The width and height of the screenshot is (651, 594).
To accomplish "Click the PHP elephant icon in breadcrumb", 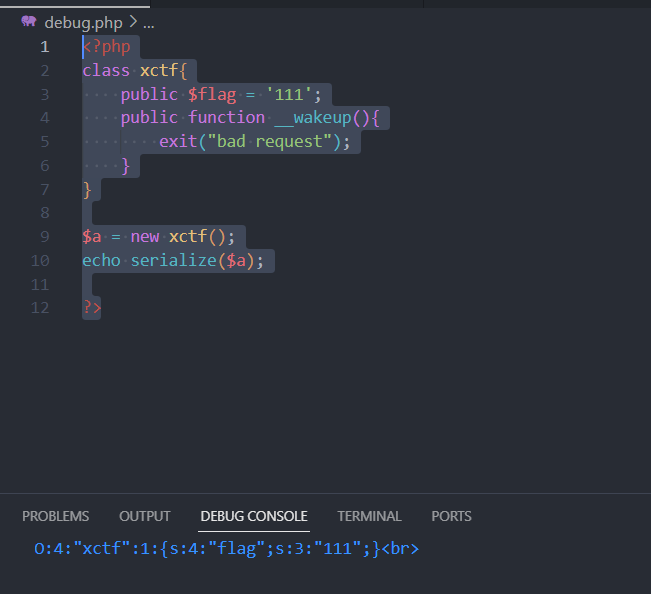I will click(29, 22).
